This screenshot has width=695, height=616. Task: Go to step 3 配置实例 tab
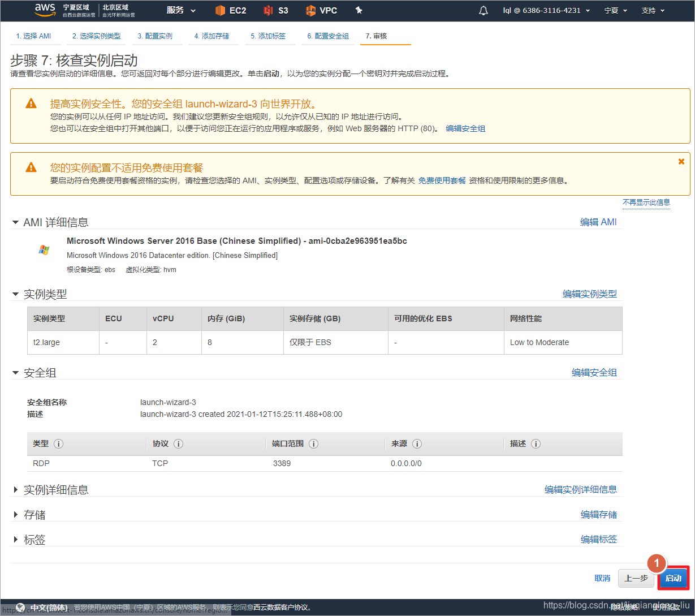click(x=155, y=36)
